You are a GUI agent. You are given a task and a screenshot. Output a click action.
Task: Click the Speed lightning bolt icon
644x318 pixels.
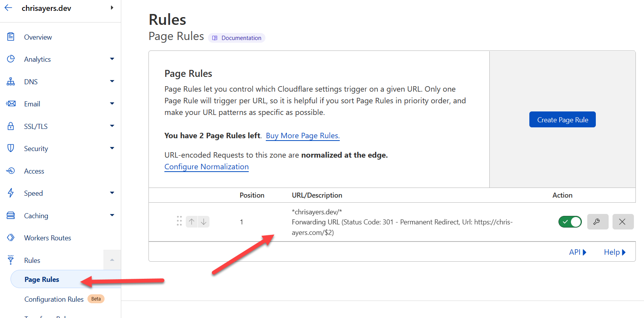pyautogui.click(x=11, y=193)
